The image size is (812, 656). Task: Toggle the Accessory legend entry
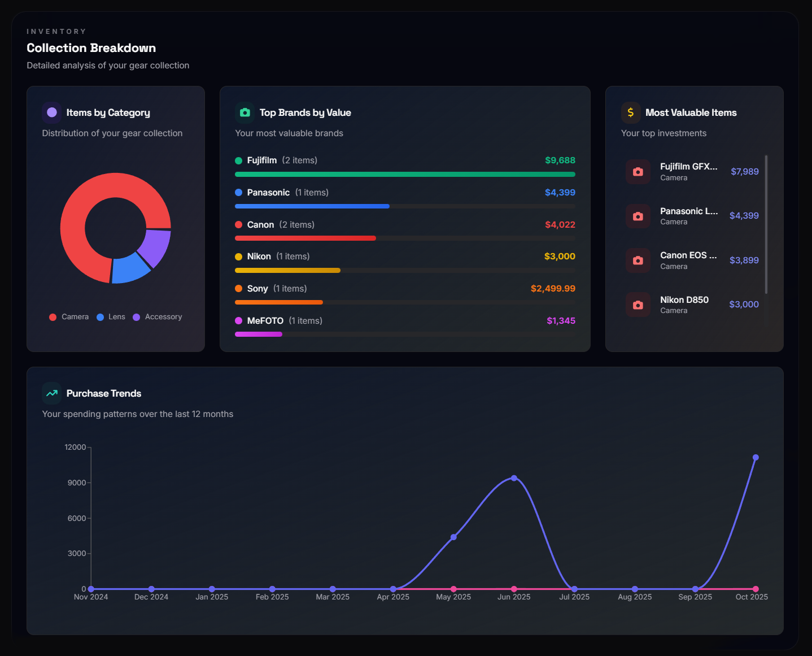click(x=157, y=316)
